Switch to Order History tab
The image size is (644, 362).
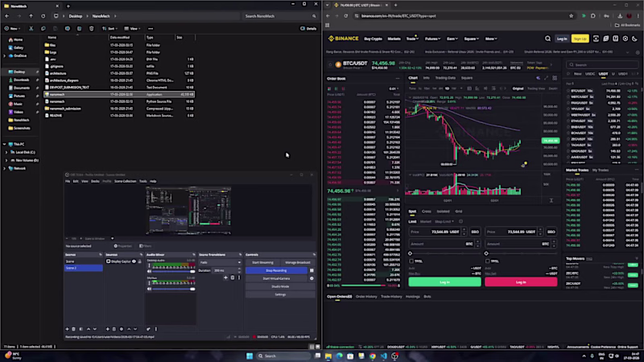(366, 296)
